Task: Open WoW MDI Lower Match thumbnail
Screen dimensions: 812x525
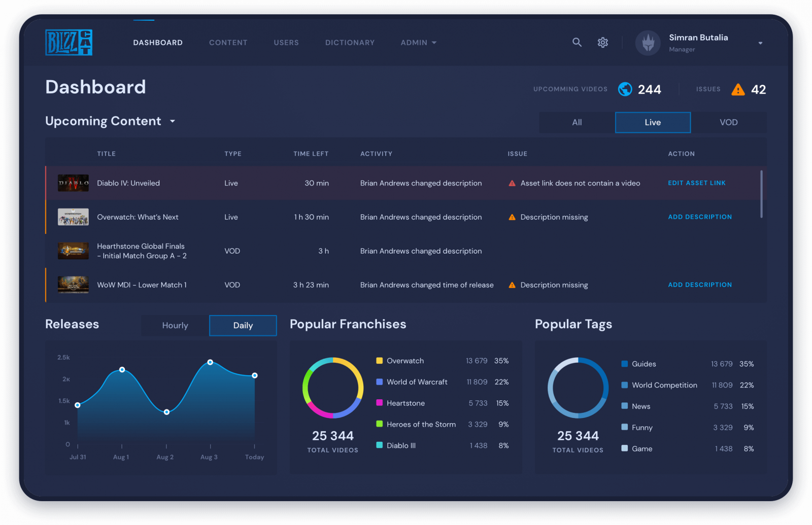Action: click(73, 285)
